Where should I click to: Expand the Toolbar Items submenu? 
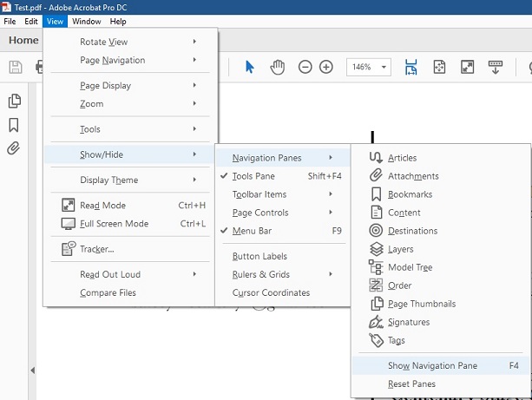283,194
